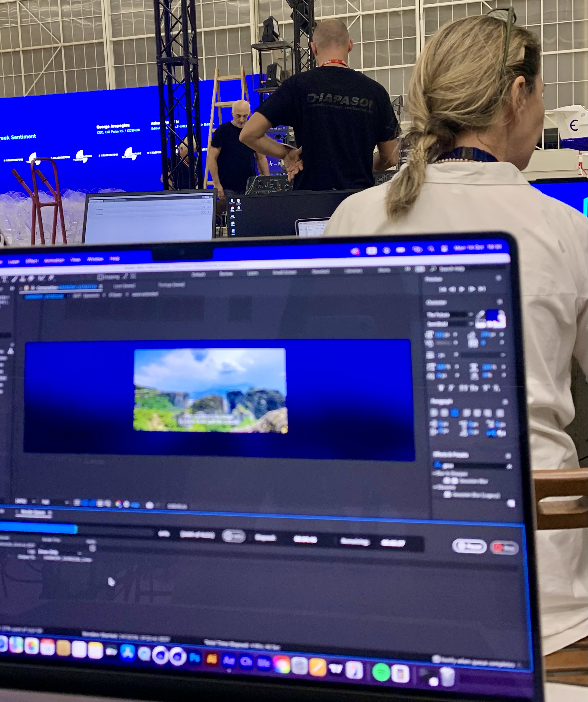Enable notify when queue completes checkbox
Image resolution: width=588 pixels, height=702 pixels.
(436, 659)
